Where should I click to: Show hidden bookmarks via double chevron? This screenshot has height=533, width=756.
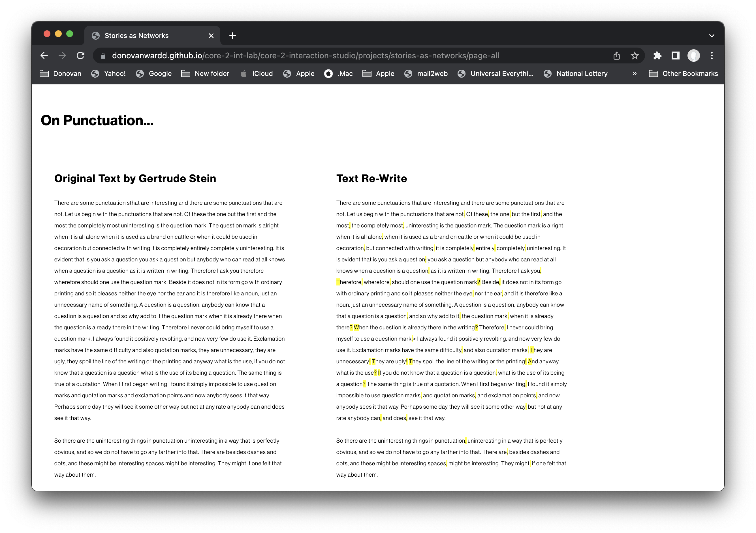[x=635, y=73]
